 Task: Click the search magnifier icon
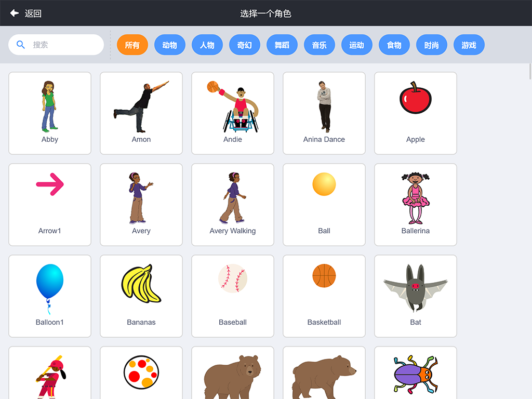(21, 45)
